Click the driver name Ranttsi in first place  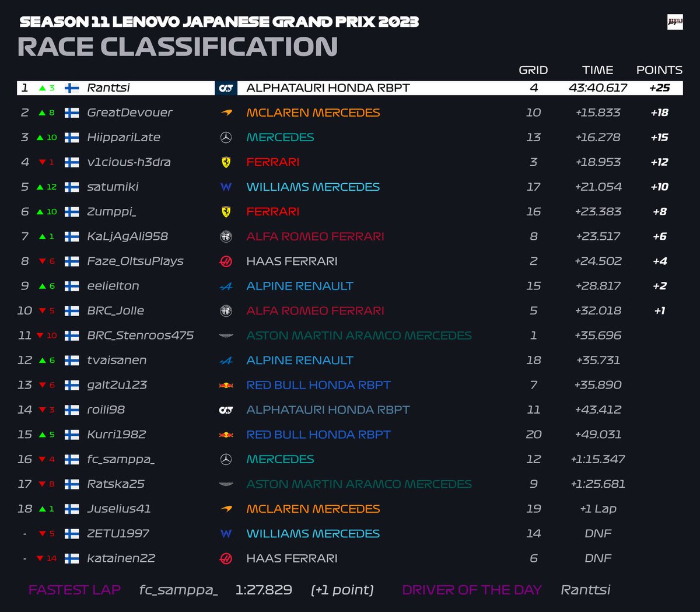[108, 88]
